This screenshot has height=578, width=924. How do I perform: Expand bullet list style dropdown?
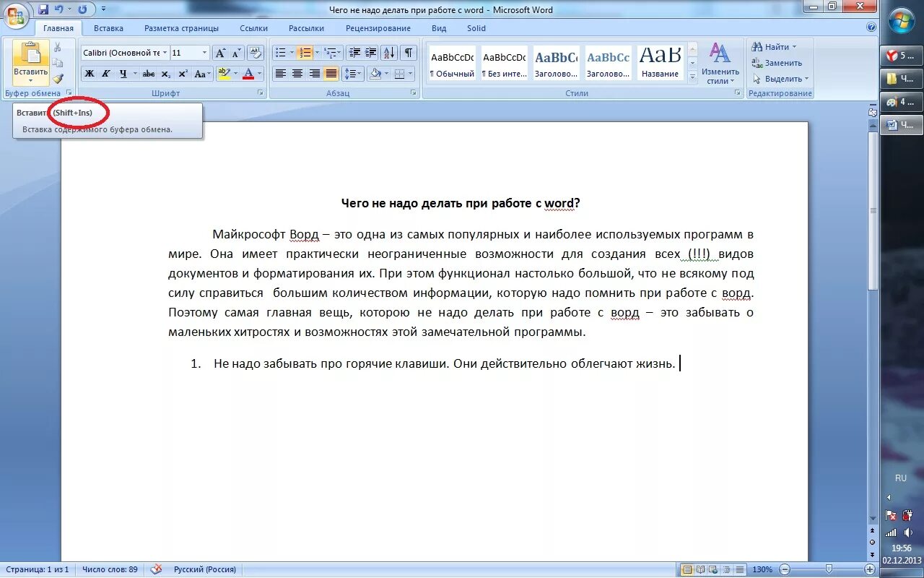click(x=292, y=53)
